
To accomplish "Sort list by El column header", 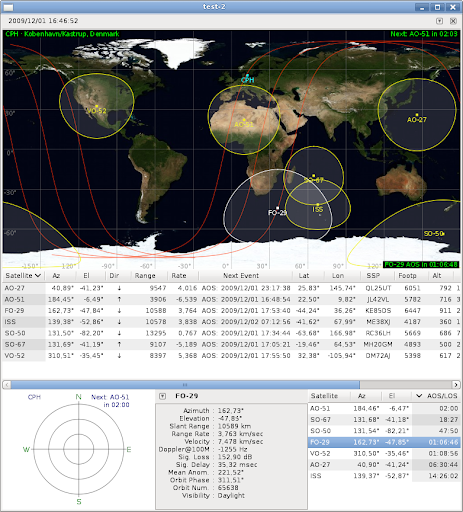I will [90, 276].
